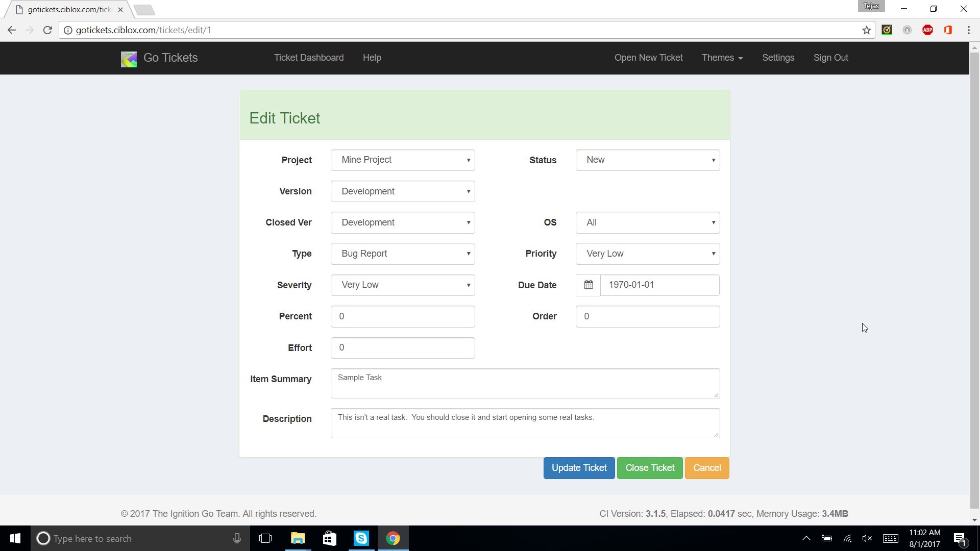Expand the Project dropdown
Viewport: 980px width, 551px height.
tap(403, 160)
